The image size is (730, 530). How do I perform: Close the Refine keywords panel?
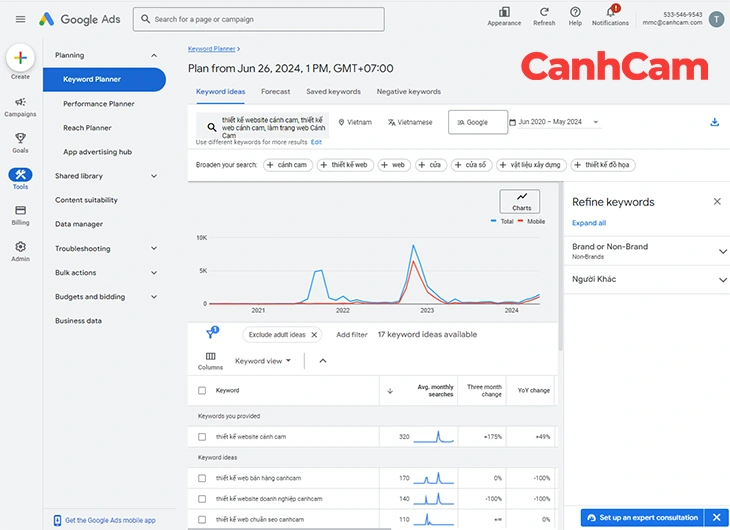click(x=717, y=201)
